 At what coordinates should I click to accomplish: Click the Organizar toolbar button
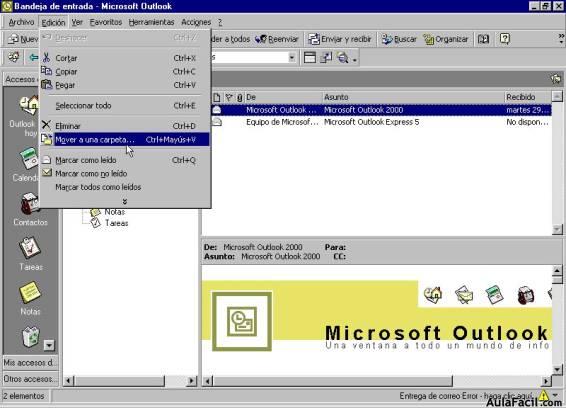(446, 39)
